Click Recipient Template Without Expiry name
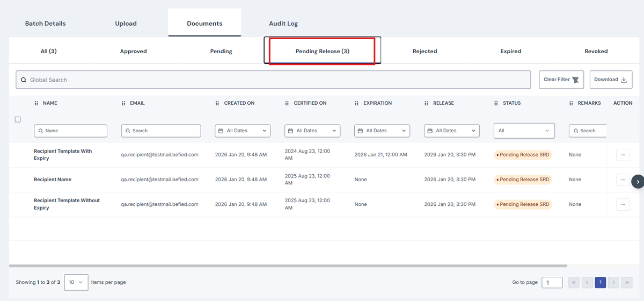This screenshot has width=644, height=301. pyautogui.click(x=67, y=204)
